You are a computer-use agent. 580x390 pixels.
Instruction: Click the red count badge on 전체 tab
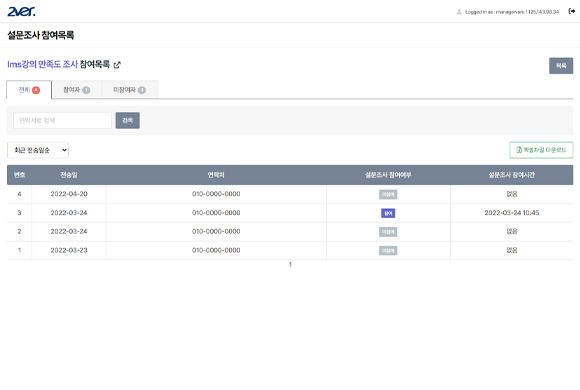36,90
